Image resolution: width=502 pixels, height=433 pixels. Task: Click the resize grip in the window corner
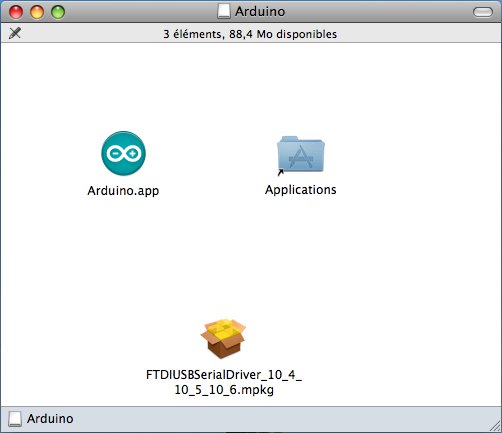pyautogui.click(x=495, y=426)
